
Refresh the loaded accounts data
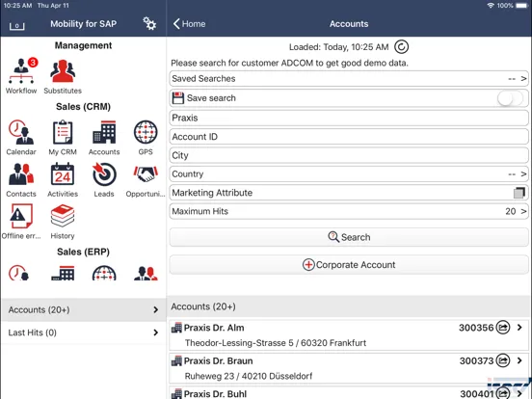click(x=401, y=47)
